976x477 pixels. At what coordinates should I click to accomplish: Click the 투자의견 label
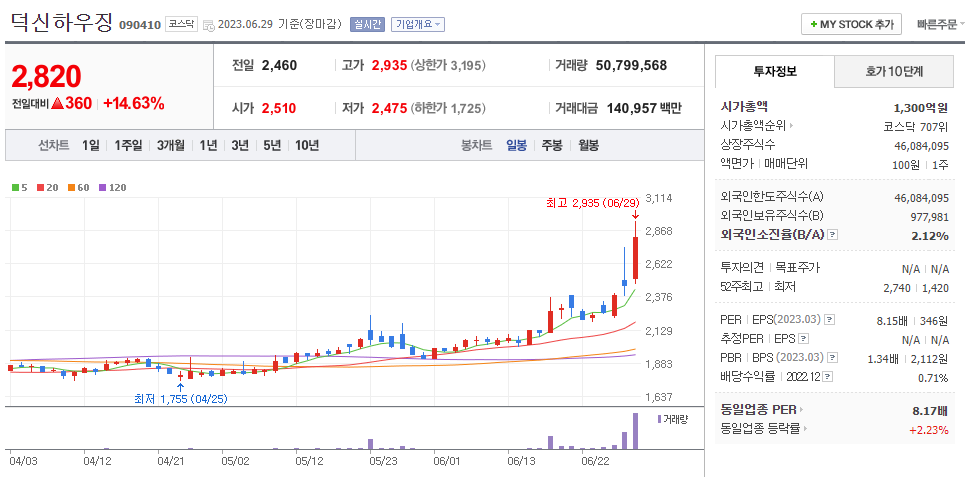pos(743,268)
